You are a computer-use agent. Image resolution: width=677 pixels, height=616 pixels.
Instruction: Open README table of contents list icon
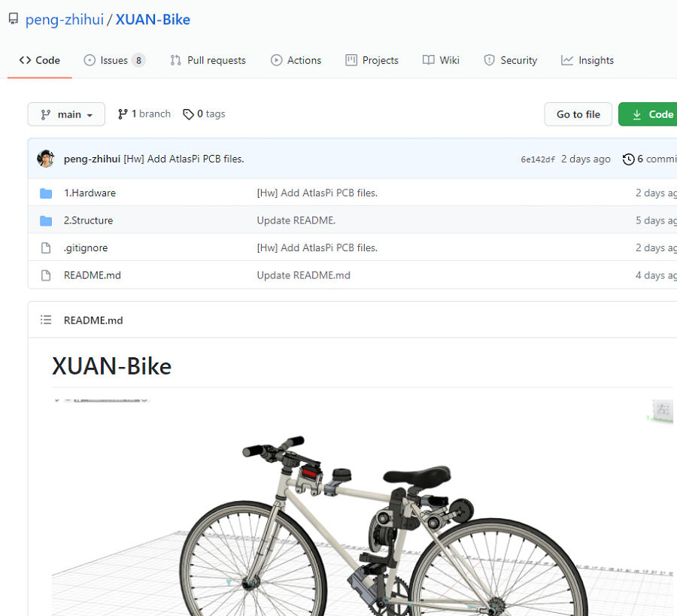click(46, 320)
